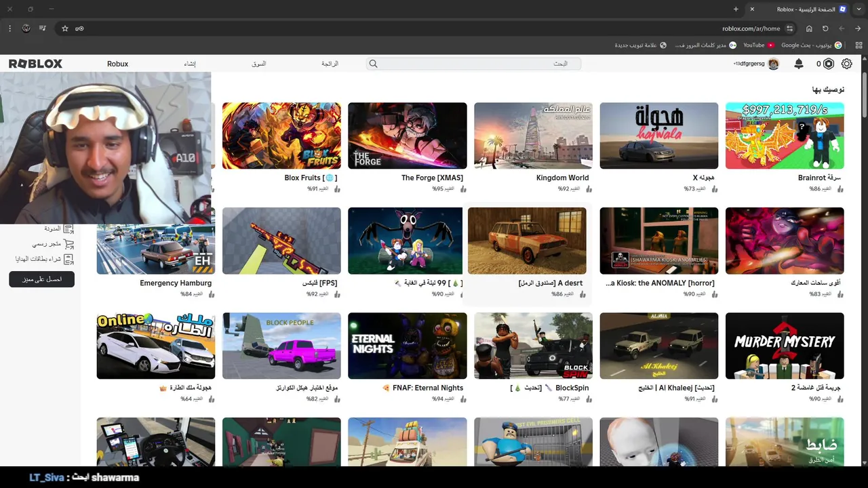Bookmark this page star icon
The image size is (868, 488).
coord(65,28)
